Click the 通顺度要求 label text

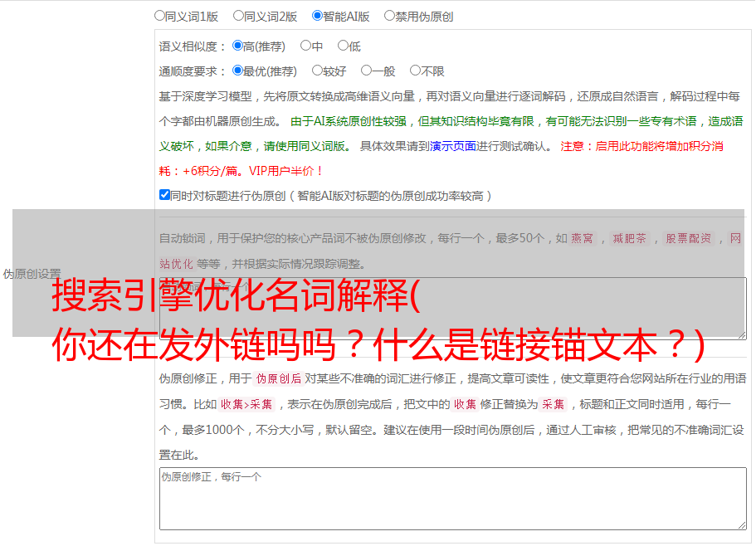188,72
